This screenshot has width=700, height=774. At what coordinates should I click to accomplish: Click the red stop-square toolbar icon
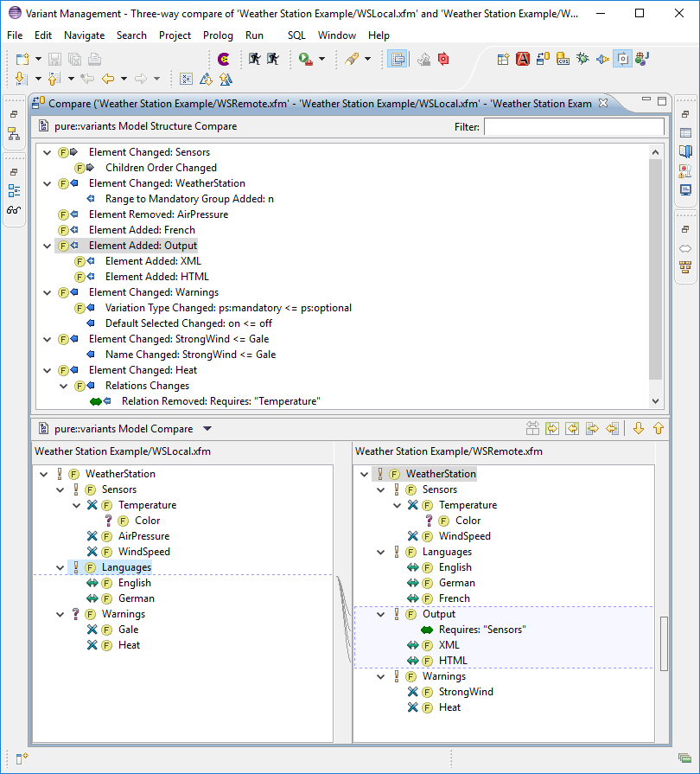(x=443, y=59)
